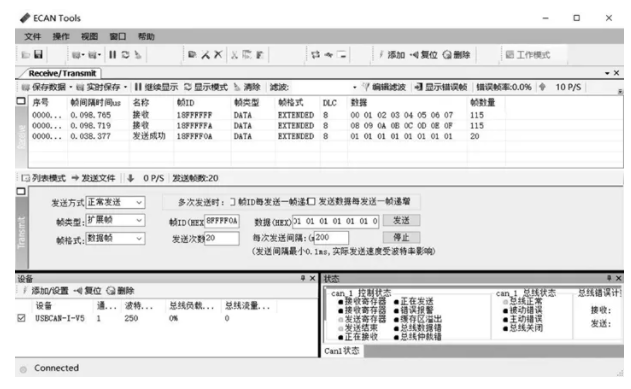The image size is (631, 389).
Task: Toggle 显示错误帧 show error frames
Action: 441,87
